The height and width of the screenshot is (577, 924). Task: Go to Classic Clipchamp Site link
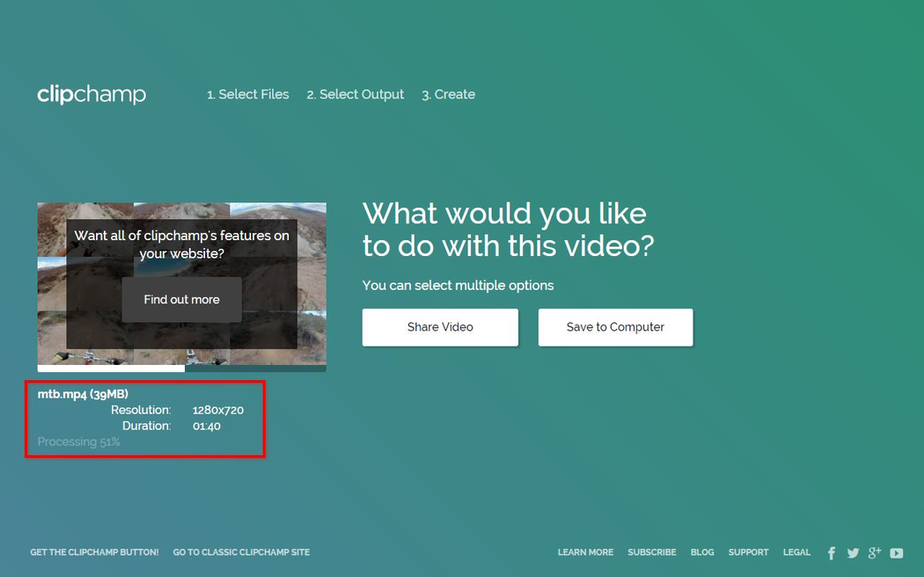coord(241,552)
